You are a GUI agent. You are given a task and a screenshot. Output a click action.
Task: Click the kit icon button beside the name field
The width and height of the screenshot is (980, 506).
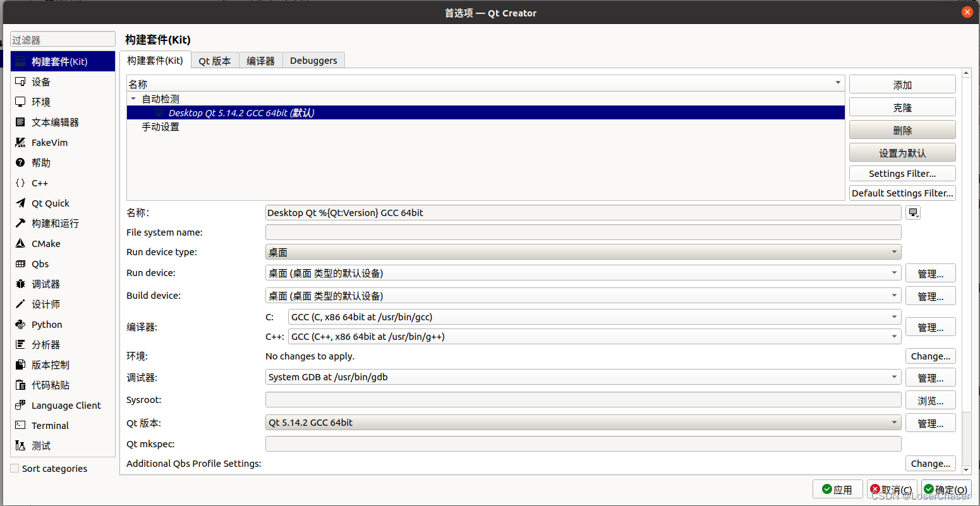(913, 213)
